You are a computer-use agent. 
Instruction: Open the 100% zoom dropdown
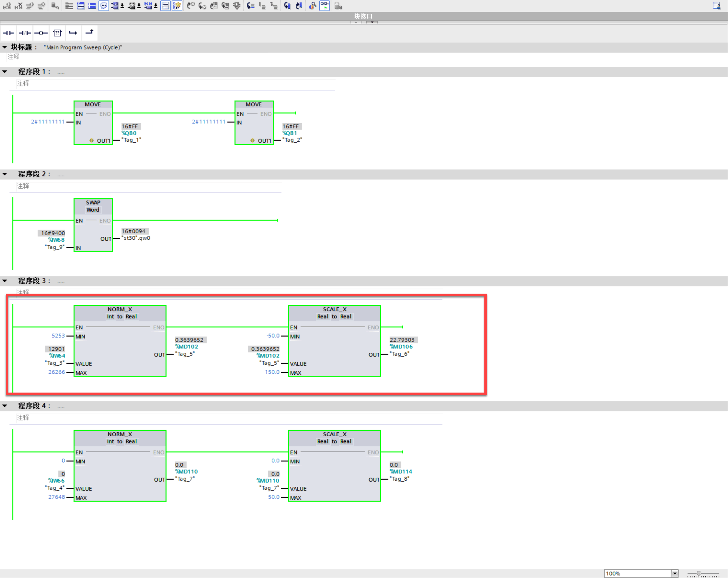pyautogui.click(x=675, y=573)
